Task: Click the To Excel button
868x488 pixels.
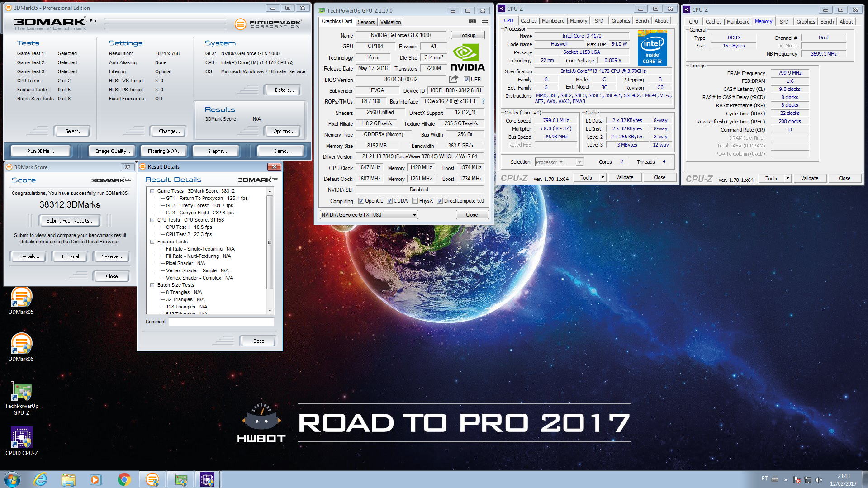Action: click(x=70, y=256)
